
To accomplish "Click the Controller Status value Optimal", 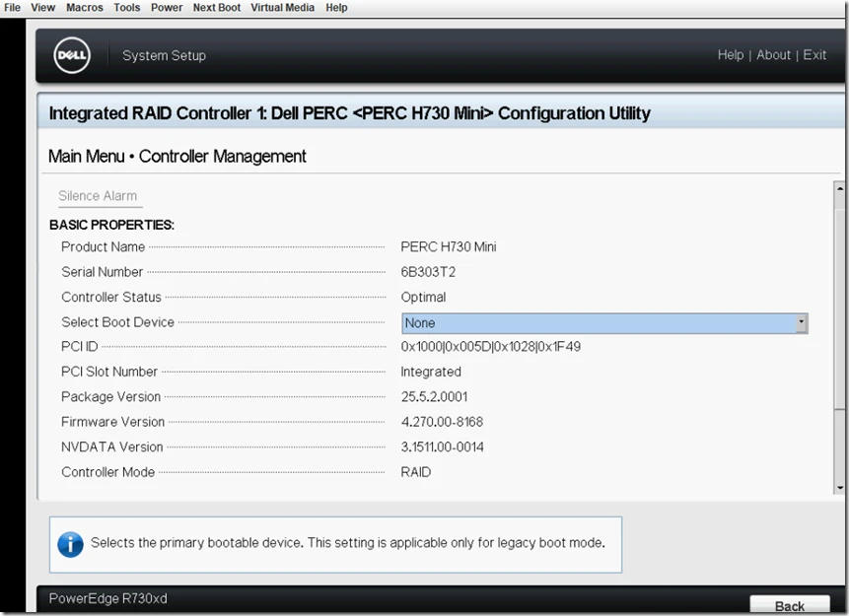I will [423, 298].
